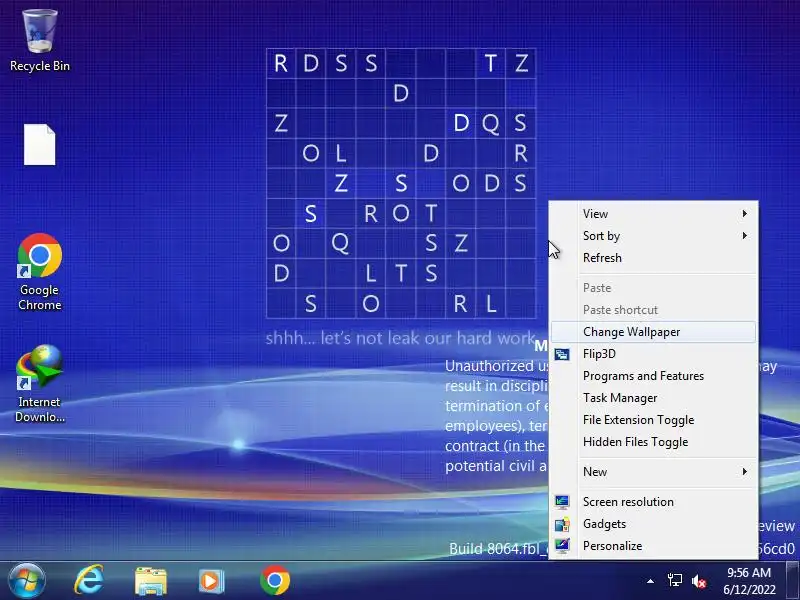Open Programs and Features entry
This screenshot has height=600, width=800.
[x=654, y=376]
